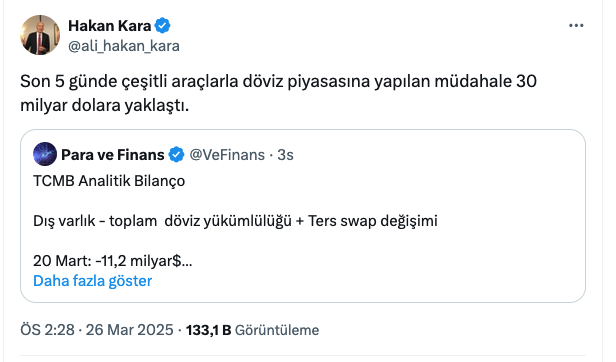This screenshot has width=616, height=362.
Task: Click Para ve Finans verified badge
Action: tap(176, 154)
